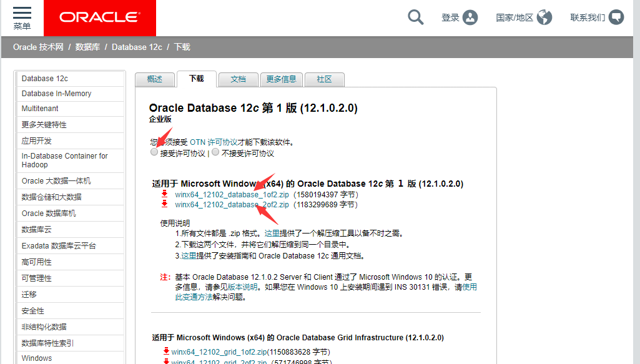This screenshot has height=364, width=640.
Task: Click the Oracle logo
Action: coord(100,17)
